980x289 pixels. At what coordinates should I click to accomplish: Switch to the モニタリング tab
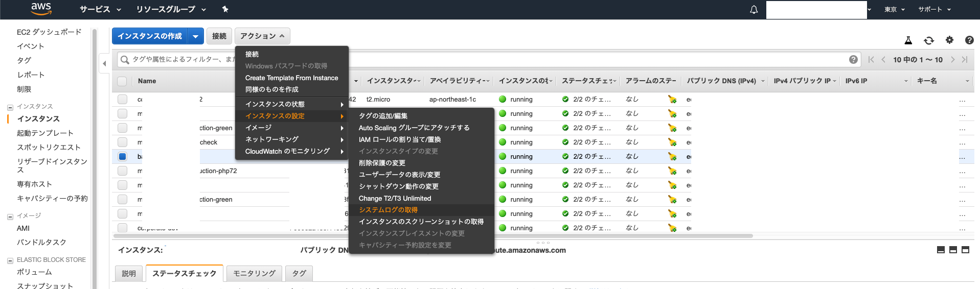(x=254, y=274)
